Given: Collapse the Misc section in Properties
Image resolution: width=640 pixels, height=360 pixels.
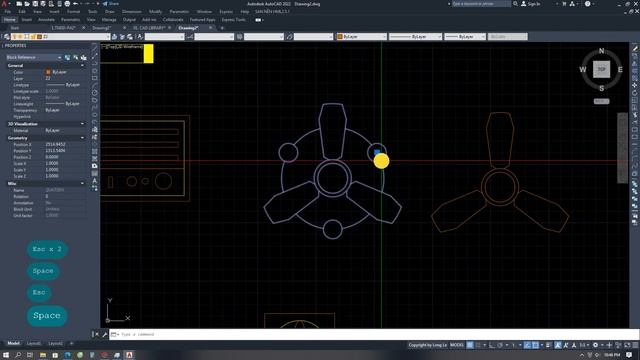Looking at the screenshot, I should click(x=82, y=184).
